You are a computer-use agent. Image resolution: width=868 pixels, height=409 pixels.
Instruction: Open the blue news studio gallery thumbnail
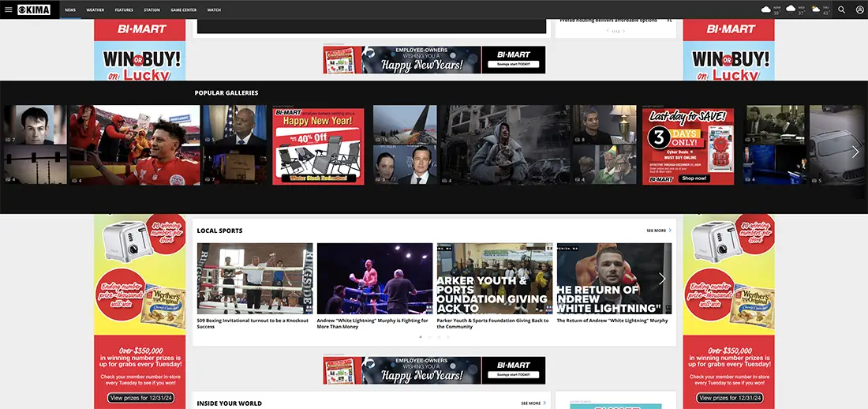(x=775, y=165)
